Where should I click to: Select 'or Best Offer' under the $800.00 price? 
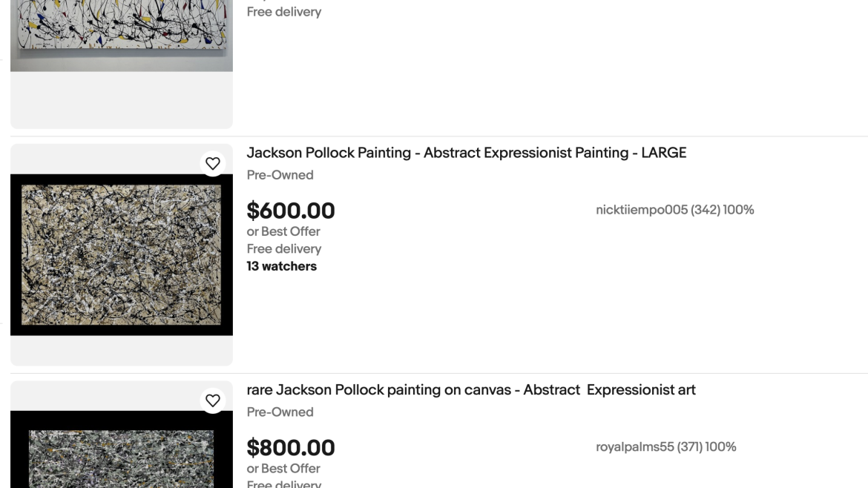pos(283,468)
